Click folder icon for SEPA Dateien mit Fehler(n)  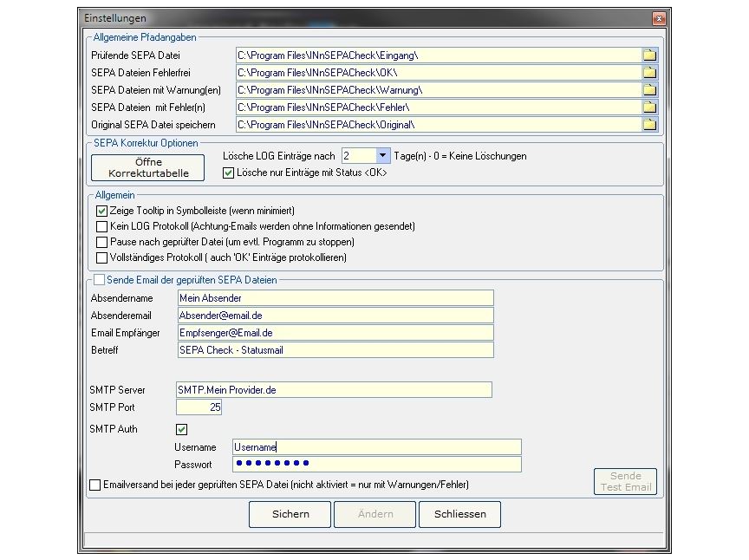pos(649,107)
